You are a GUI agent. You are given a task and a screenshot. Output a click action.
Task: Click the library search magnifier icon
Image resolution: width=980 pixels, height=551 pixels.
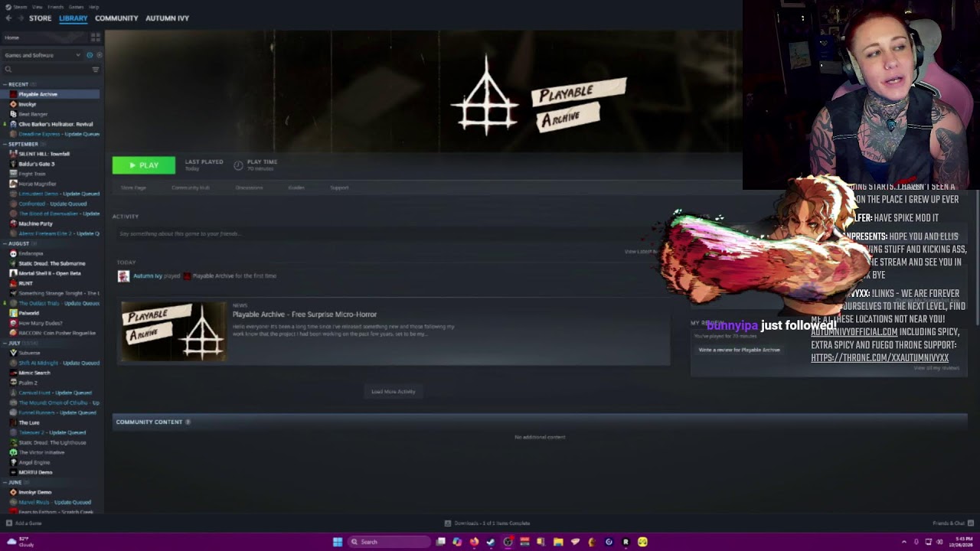8,70
